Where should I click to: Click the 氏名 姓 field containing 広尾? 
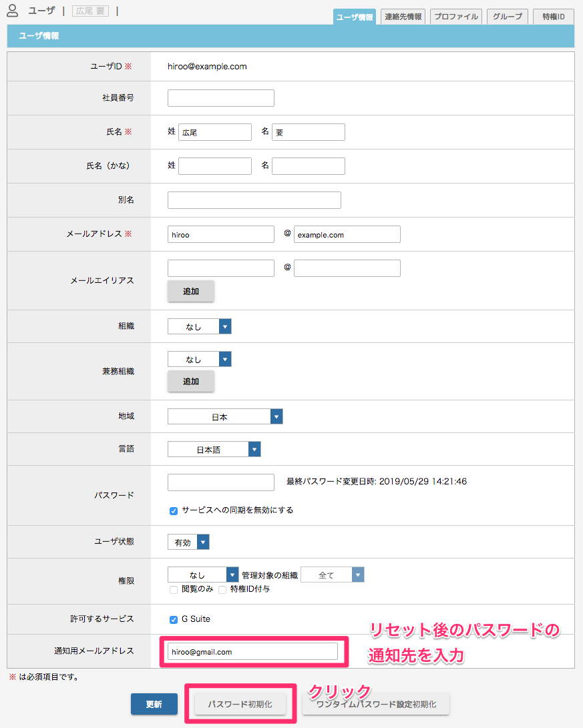click(214, 132)
